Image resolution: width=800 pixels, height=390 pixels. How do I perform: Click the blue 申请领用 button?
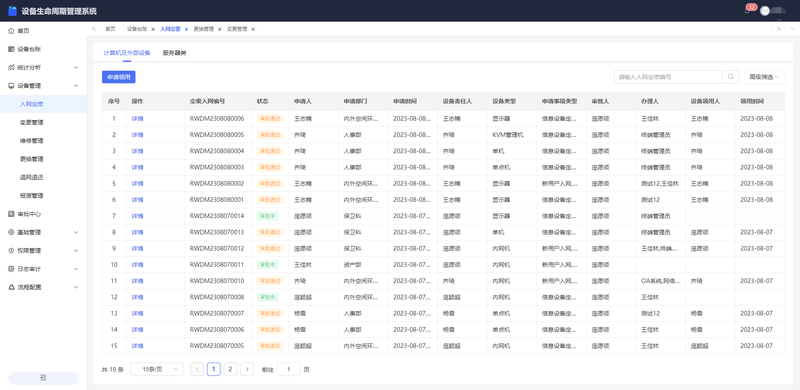click(118, 77)
